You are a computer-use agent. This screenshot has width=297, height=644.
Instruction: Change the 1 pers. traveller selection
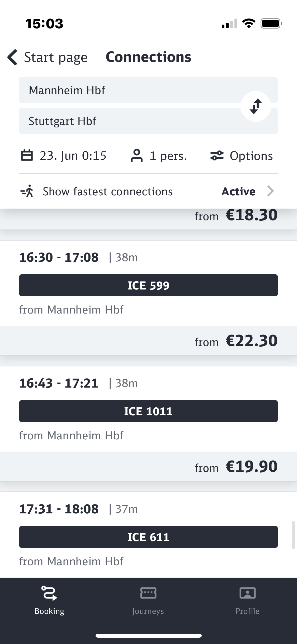168,156
